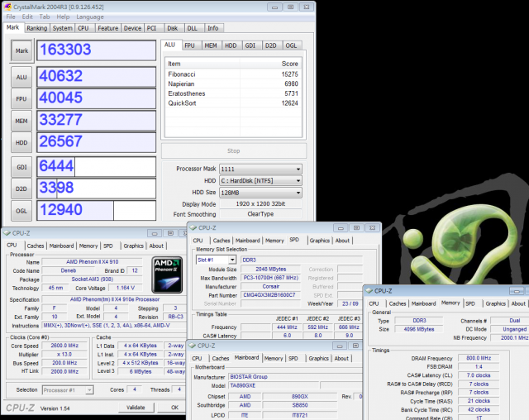Click the CPU-Z icon in the Memory window title
Screen dimensions: 529x420
[x=369, y=291]
